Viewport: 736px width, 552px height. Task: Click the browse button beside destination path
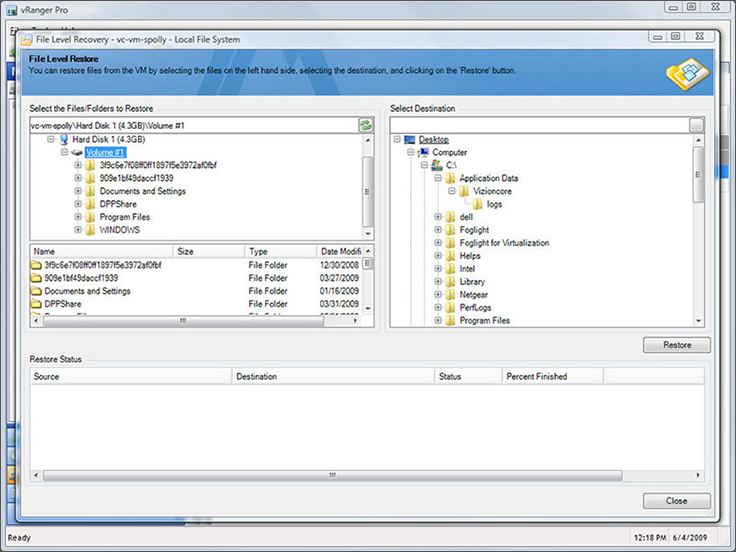click(697, 125)
